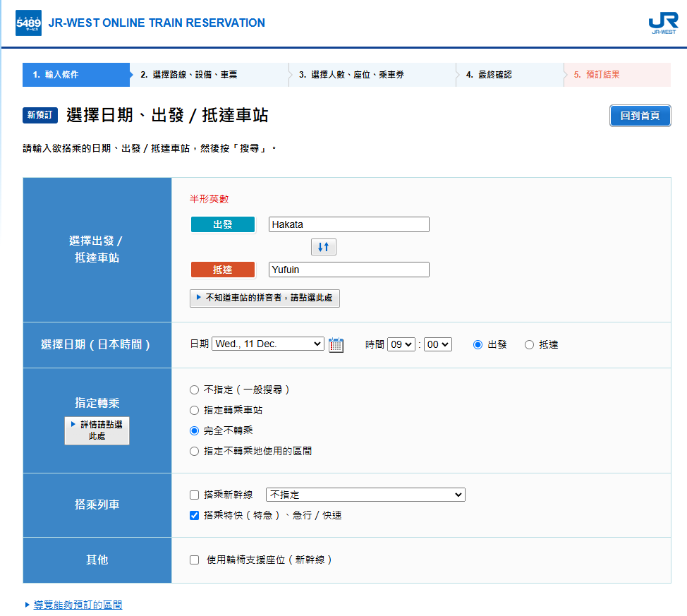Open the date dropdown showing Wed., 11 Dec.
Screen dimensions: 687x616
tap(267, 344)
